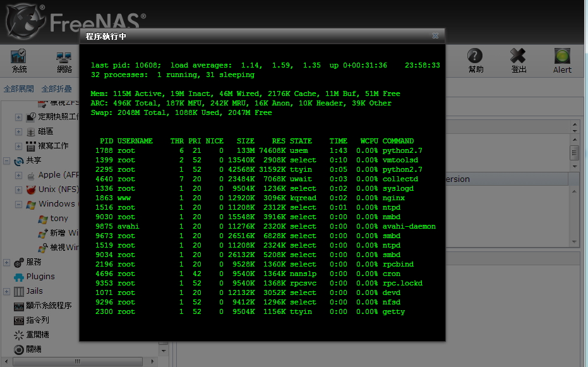This screenshot has height=367, width=588.
Task: Click the python2.7 process row 1788
Action: 259,151
